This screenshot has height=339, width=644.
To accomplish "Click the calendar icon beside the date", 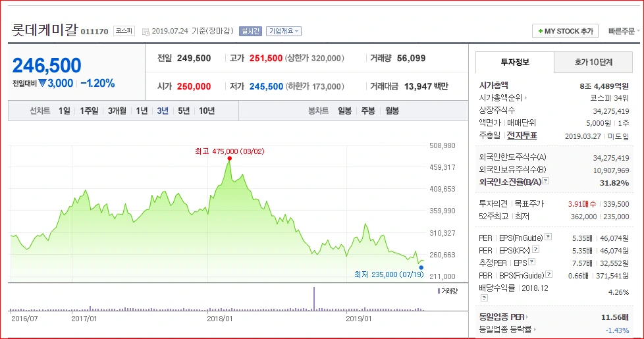I will coord(146,32).
